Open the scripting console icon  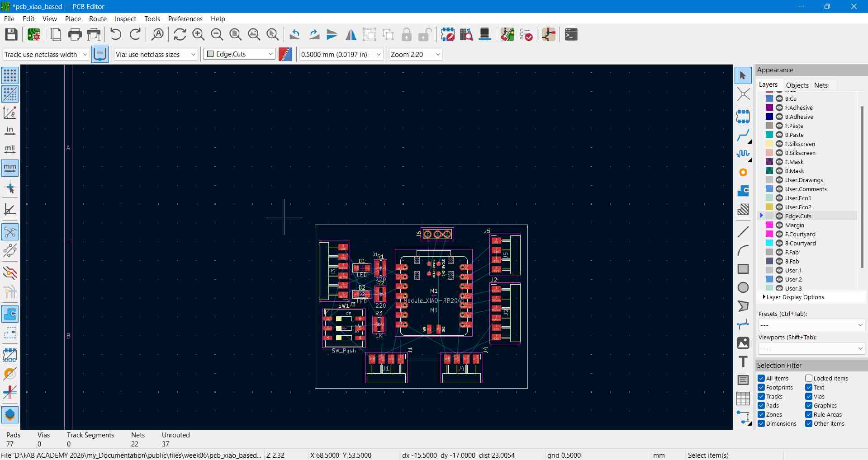pos(571,34)
